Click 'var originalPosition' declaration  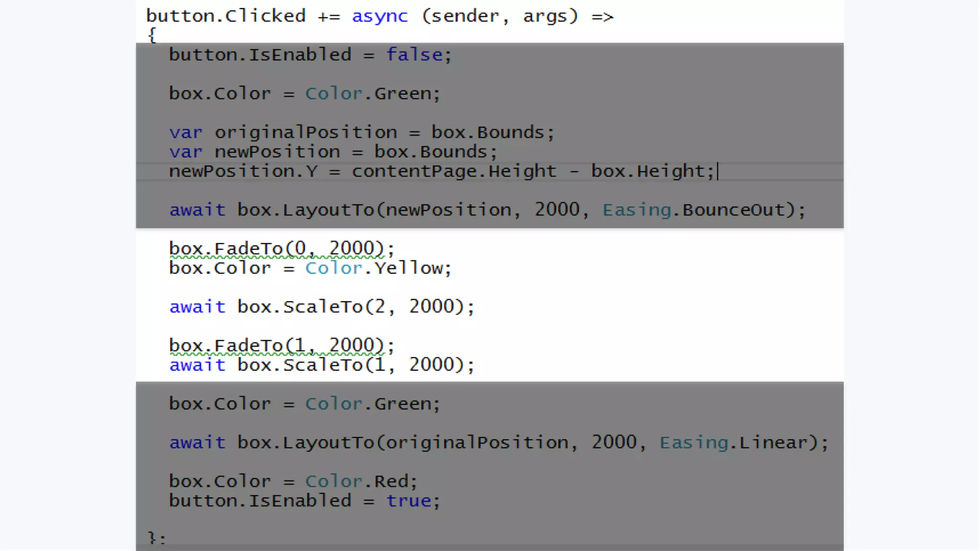pyautogui.click(x=283, y=132)
